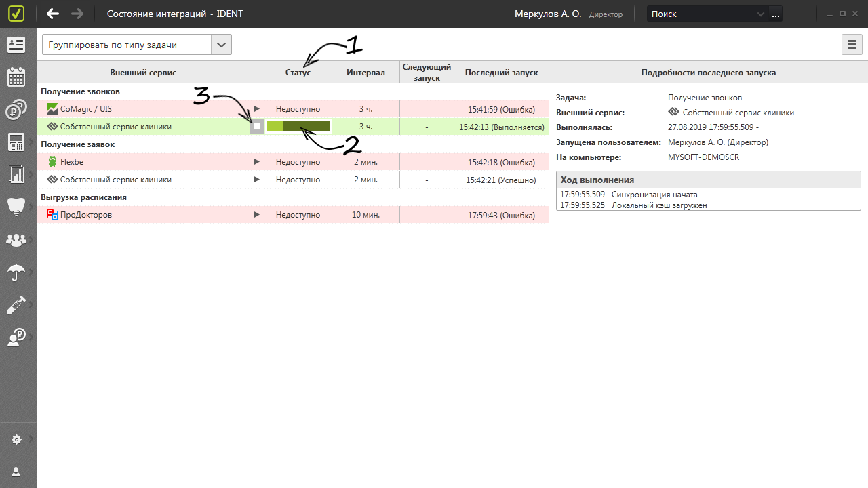868x488 pixels.
Task: Open the settings gear in sidebar
Action: coord(17,439)
